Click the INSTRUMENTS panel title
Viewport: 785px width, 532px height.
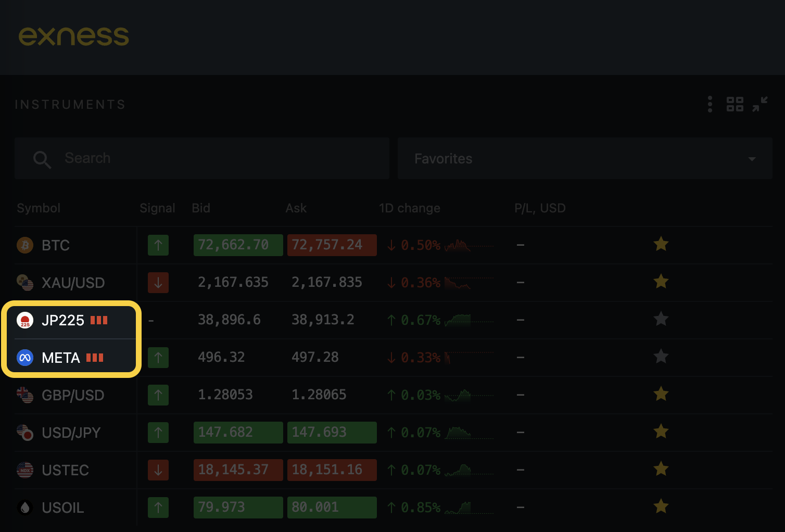pyautogui.click(x=70, y=105)
